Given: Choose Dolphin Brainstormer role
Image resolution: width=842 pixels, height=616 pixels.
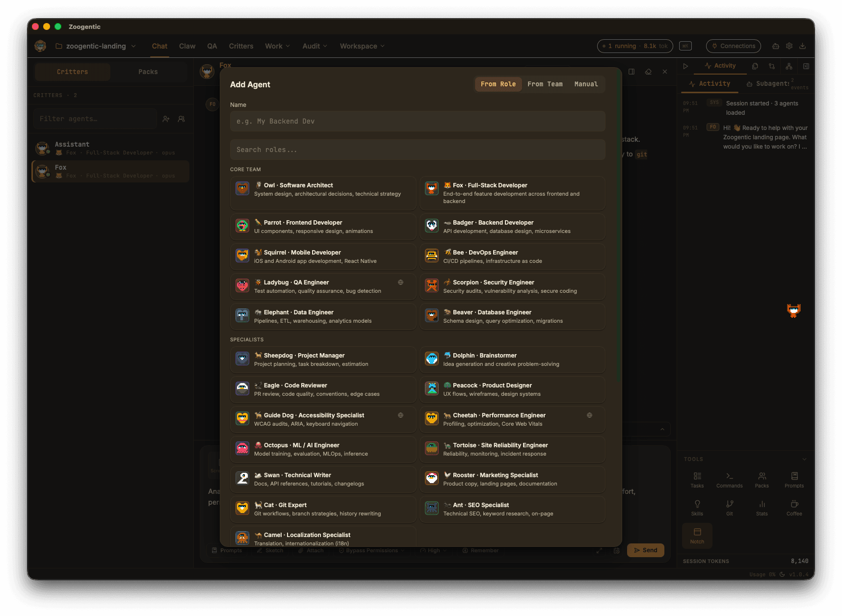Looking at the screenshot, I should coord(512,359).
